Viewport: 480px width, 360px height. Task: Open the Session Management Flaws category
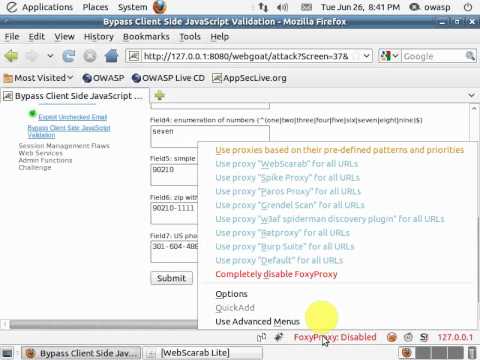(x=64, y=146)
